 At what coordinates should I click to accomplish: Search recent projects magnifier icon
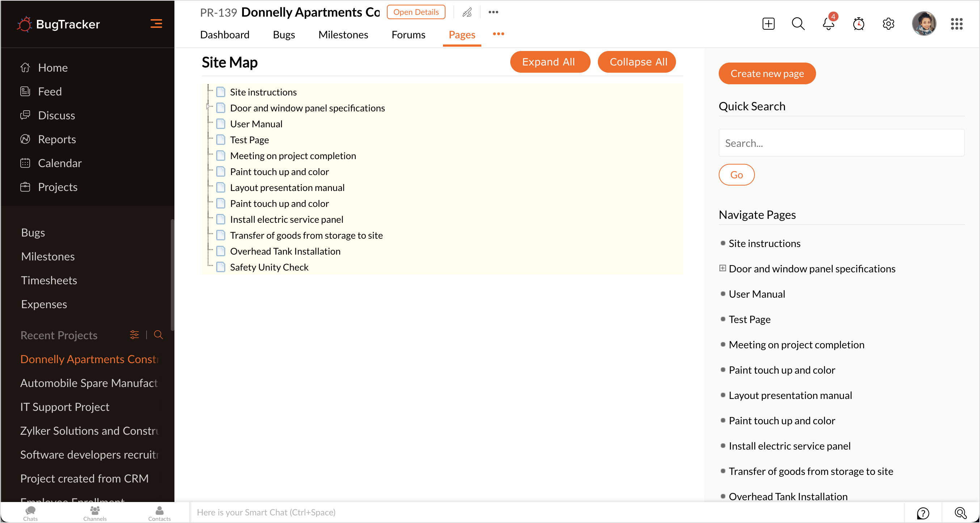pyautogui.click(x=158, y=335)
